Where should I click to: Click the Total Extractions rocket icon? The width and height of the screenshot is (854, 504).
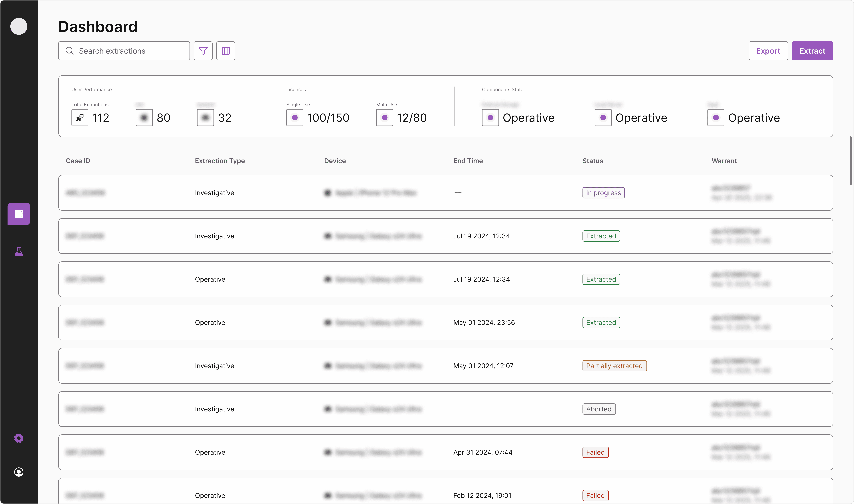[x=80, y=118]
